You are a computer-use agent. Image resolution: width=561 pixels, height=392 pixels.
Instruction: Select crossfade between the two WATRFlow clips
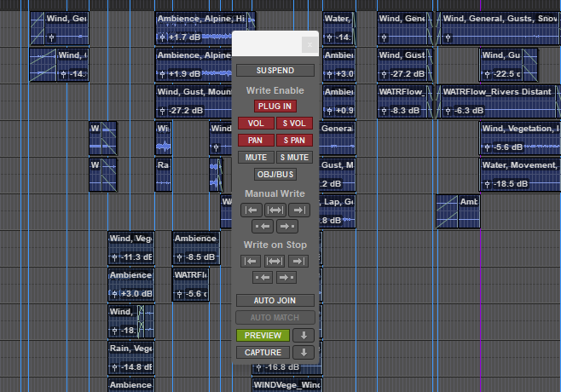434,101
